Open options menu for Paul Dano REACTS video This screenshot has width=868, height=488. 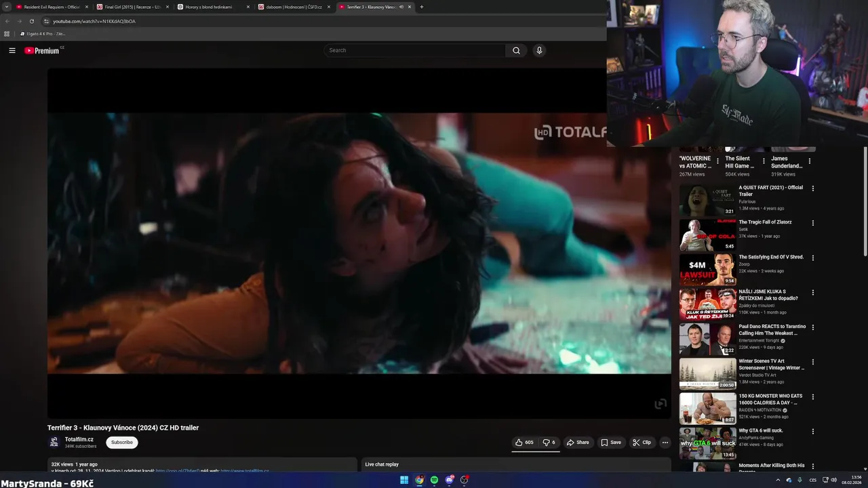point(813,327)
